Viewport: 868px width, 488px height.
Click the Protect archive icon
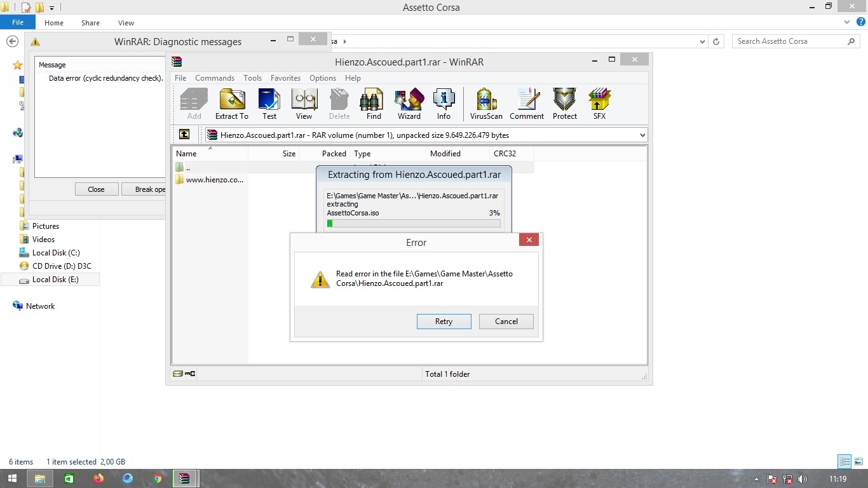(564, 104)
